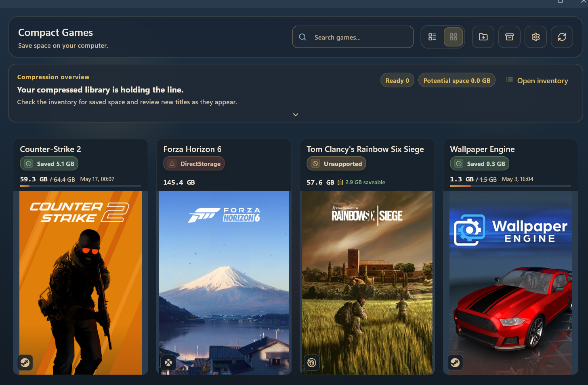Click Saved 5.1 GB badge on Counter-Strike 2

[x=49, y=164]
